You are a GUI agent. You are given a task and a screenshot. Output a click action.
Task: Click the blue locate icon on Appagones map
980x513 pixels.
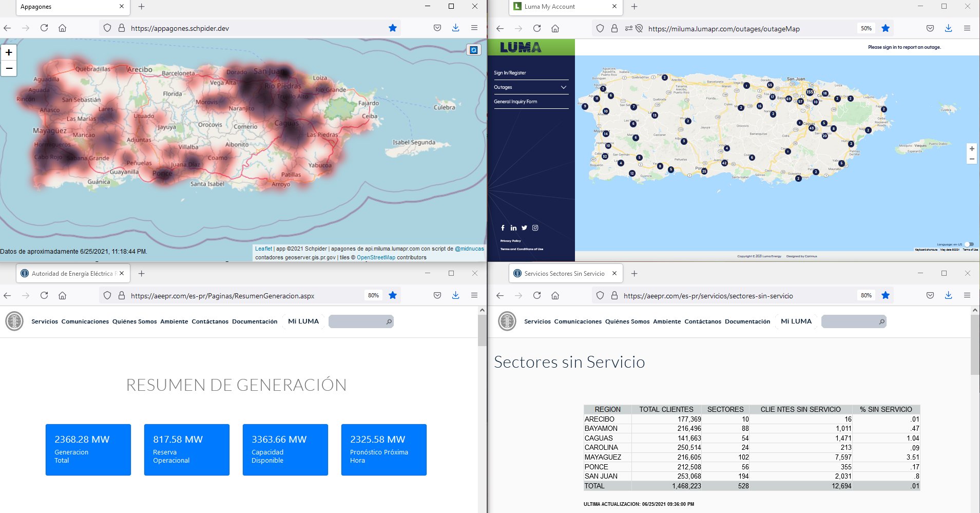[x=473, y=50]
